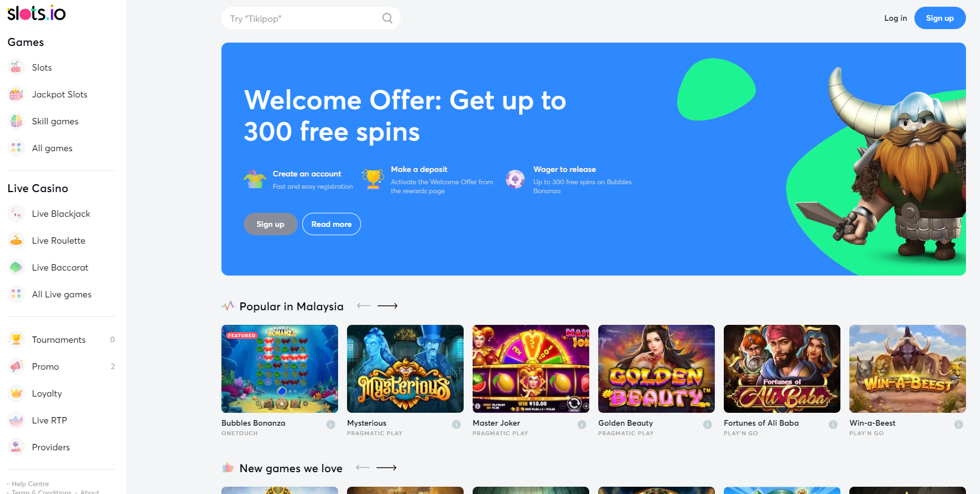
Task: Open the Fortunes of Ali Baba thumbnail
Action: click(x=782, y=369)
